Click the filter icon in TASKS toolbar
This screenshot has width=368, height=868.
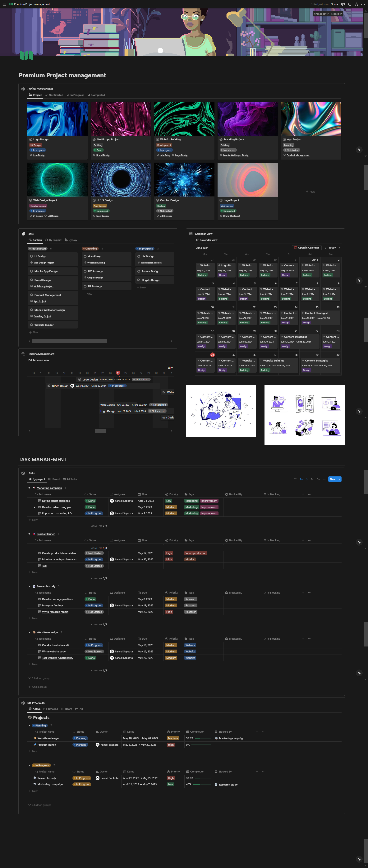coord(295,479)
